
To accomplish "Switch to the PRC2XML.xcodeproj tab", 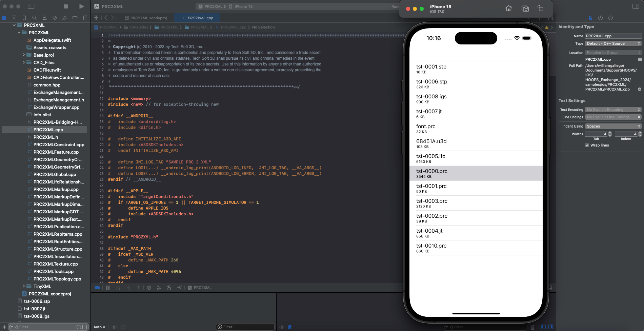I will coord(146,18).
